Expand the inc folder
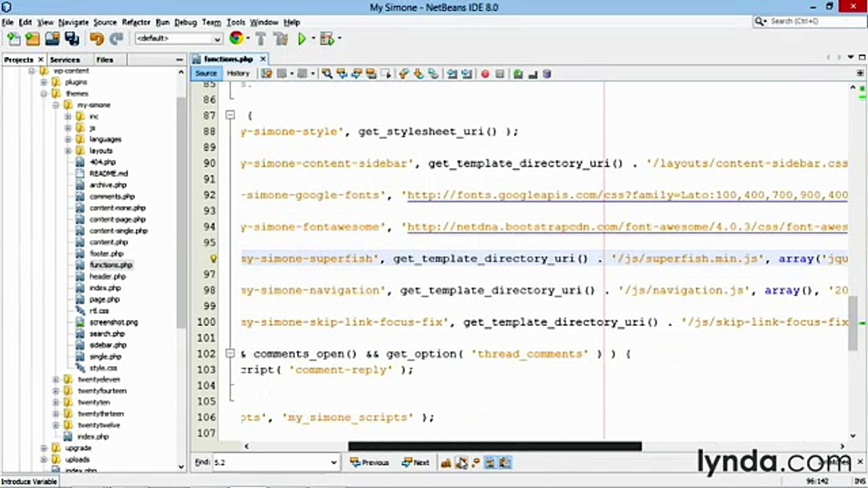The height and width of the screenshot is (488, 868). [x=68, y=117]
